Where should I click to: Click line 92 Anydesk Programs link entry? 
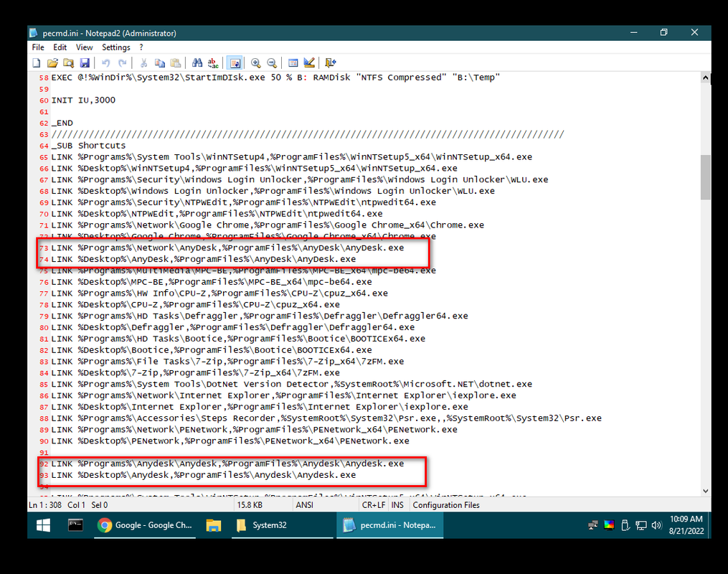point(227,464)
